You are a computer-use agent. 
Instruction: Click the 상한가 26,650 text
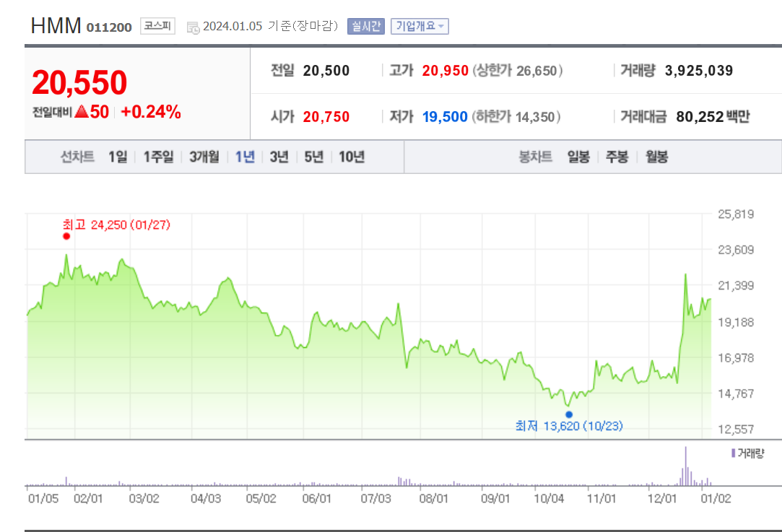click(518, 71)
